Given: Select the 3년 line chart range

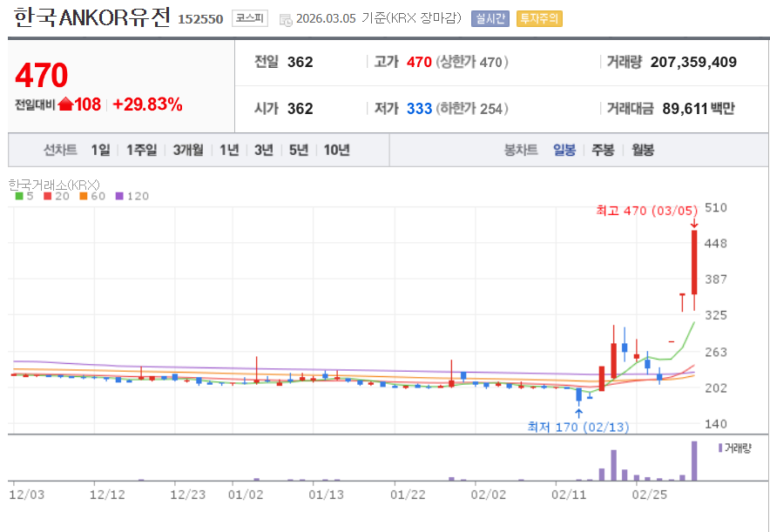Looking at the screenshot, I should [x=264, y=150].
